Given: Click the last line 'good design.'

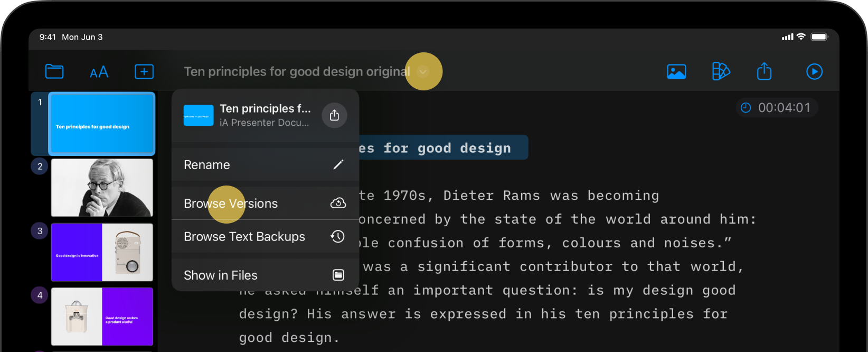Looking at the screenshot, I should [289, 338].
